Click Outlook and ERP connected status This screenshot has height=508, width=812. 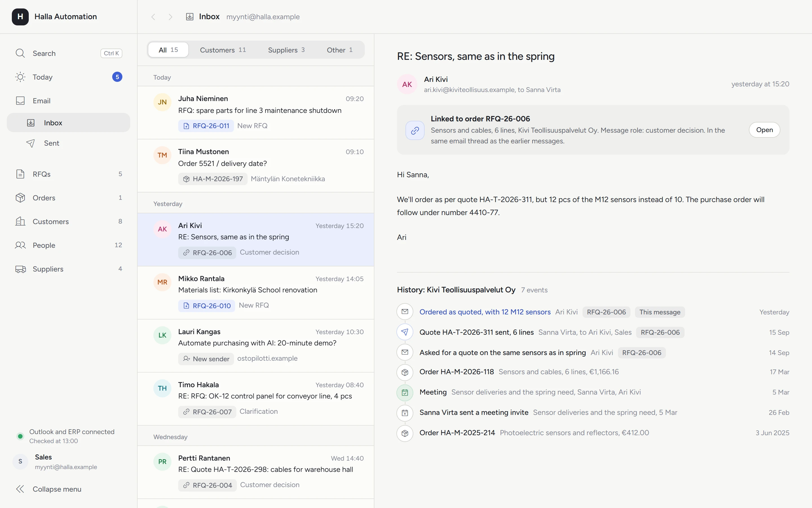coord(69,436)
